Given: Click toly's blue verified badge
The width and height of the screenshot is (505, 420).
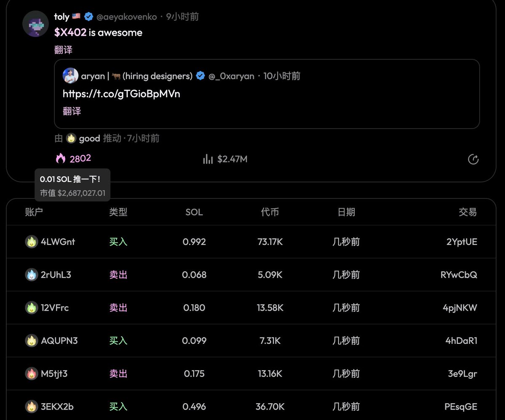Looking at the screenshot, I should [88, 17].
